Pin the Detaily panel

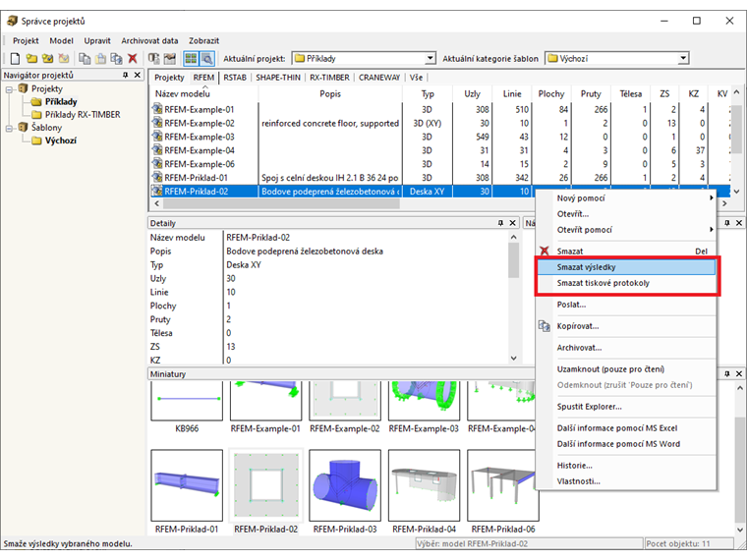coord(500,223)
